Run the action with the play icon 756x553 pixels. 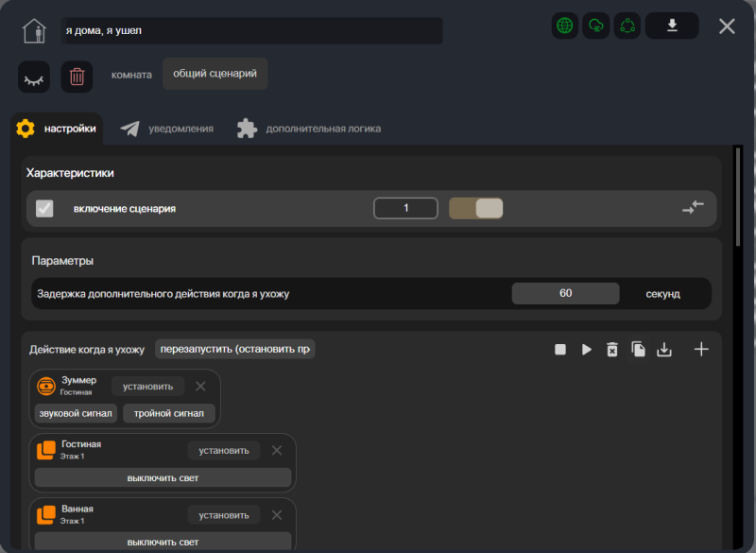586,350
